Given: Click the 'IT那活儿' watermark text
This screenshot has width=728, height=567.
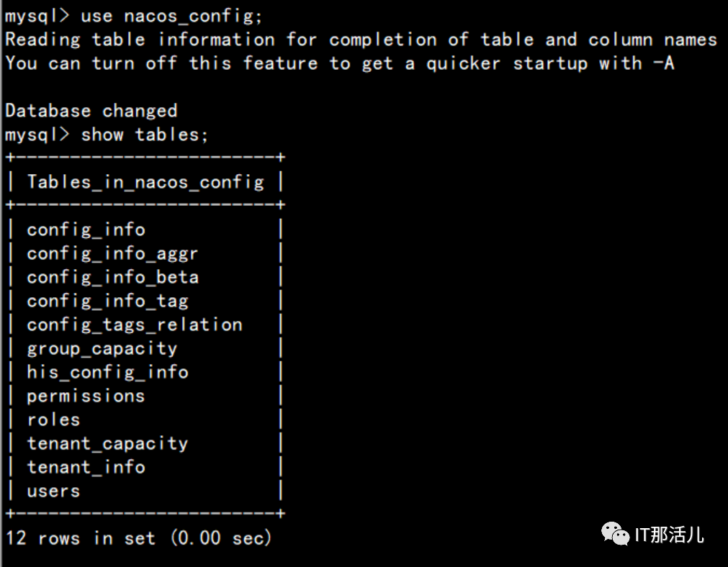Looking at the screenshot, I should (669, 535).
